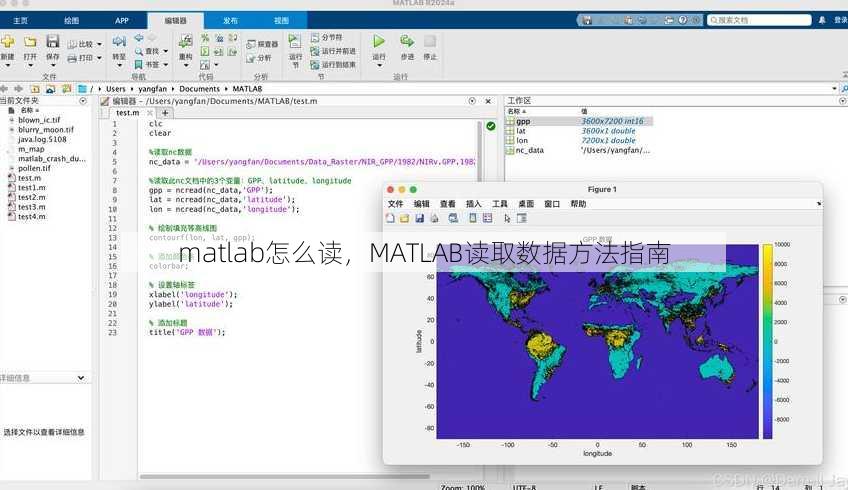Click the green Run (运行) play icon
848x490 pixels.
point(379,41)
